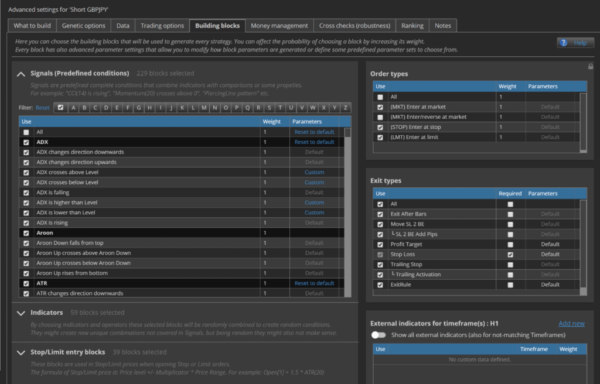Select filter letter T

280,108
